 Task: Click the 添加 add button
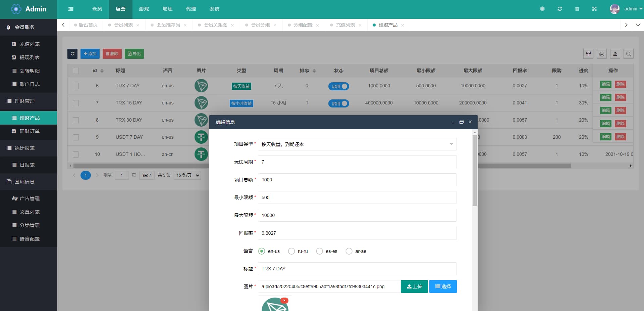[90, 54]
